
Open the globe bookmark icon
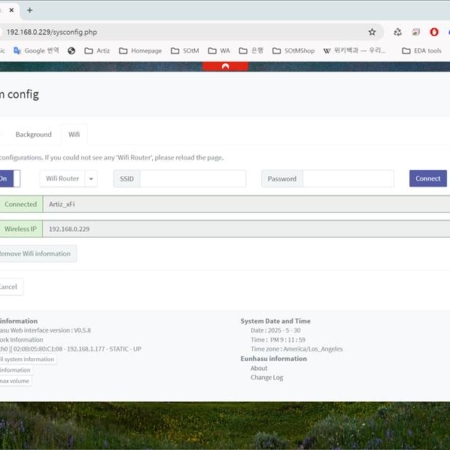pyautogui.click(x=71, y=51)
